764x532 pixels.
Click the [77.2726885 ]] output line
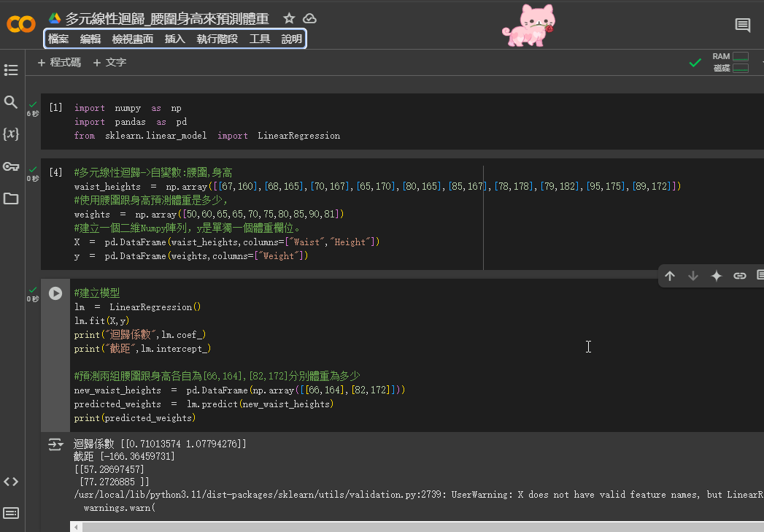[115, 482]
